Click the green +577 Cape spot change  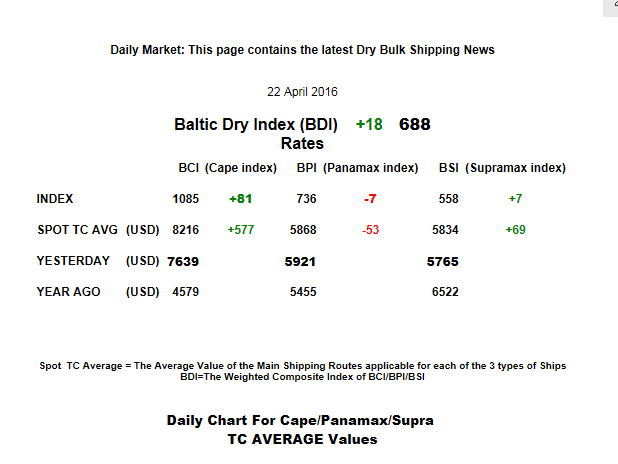tap(241, 230)
